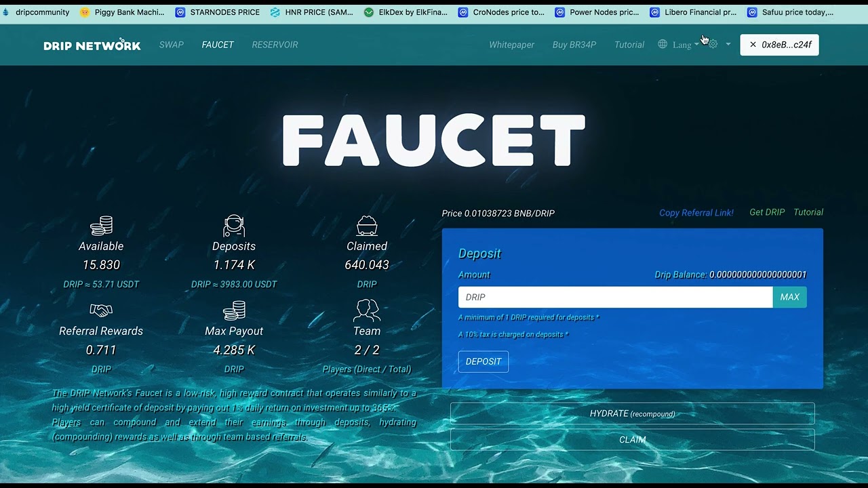Click the dripcommunity bookmark icon
The height and width of the screenshot is (488, 868).
5,12
